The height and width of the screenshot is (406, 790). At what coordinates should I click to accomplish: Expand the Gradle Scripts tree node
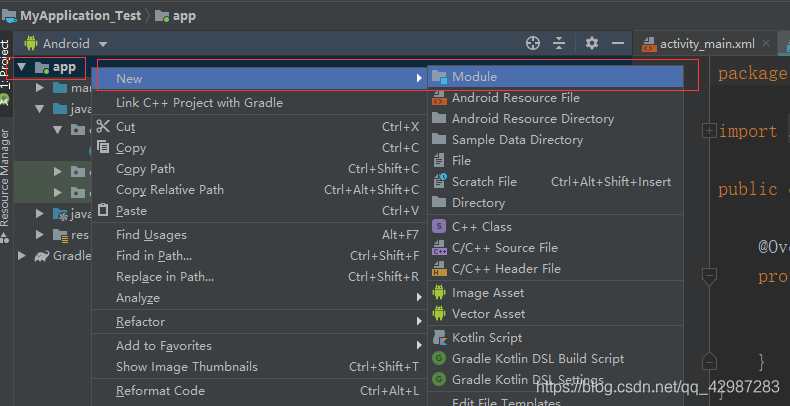[x=21, y=256]
